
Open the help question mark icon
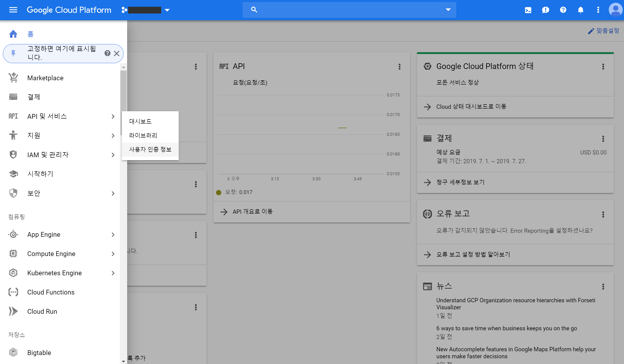tap(563, 10)
